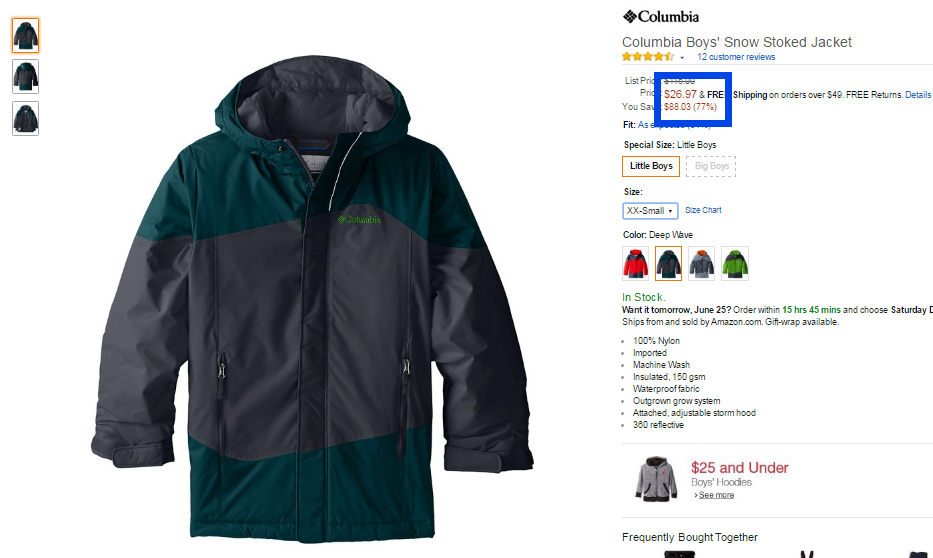Click the main jacket product image

[312, 297]
